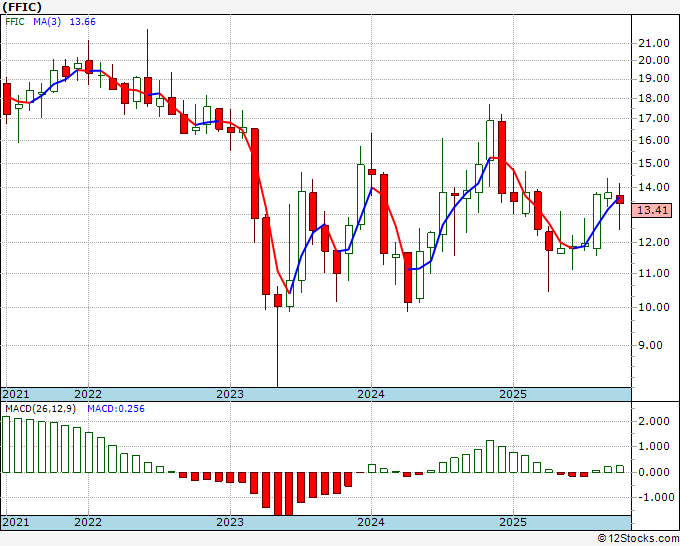Click the 17.00 price axis label
680x546 pixels.
654,118
